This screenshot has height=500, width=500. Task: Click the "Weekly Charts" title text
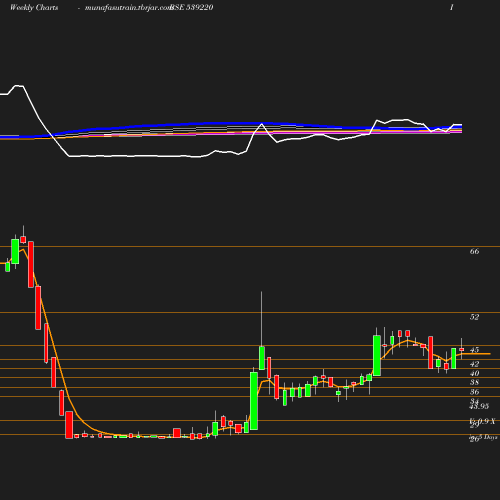34,7
